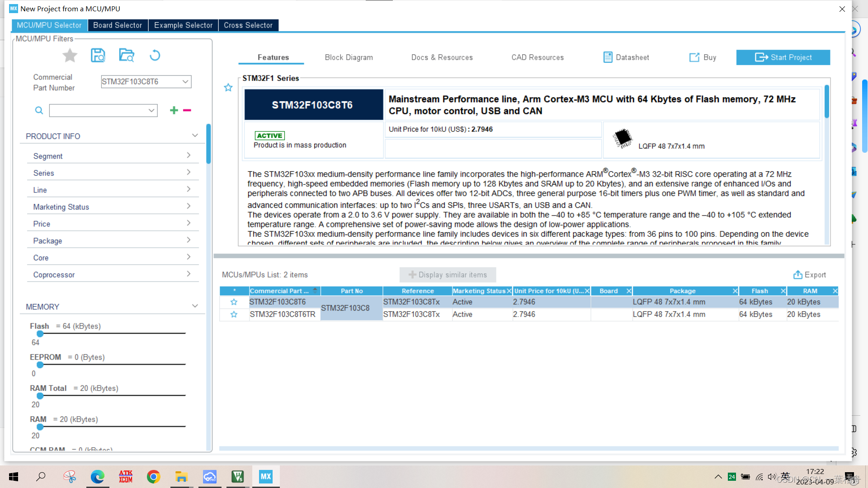Click the Flash memory slider handle
This screenshot has height=488, width=868.
pyautogui.click(x=40, y=333)
